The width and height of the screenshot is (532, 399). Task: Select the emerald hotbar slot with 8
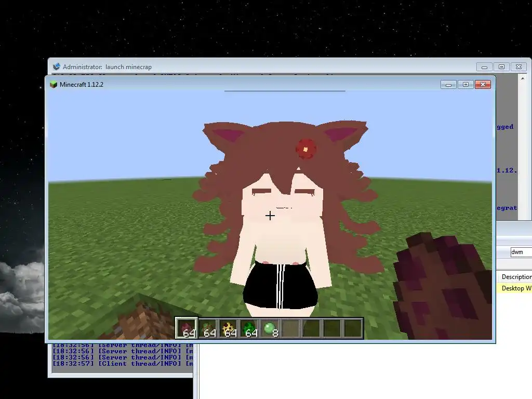(270, 328)
